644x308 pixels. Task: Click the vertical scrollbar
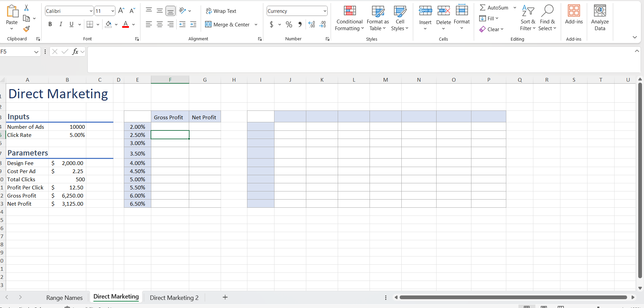(640, 180)
